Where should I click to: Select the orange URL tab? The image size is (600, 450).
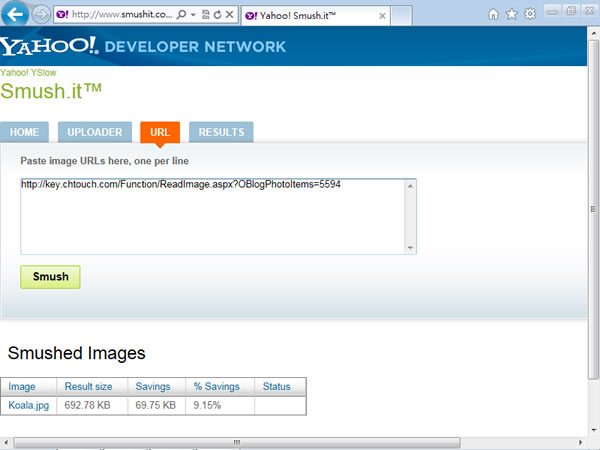160,132
